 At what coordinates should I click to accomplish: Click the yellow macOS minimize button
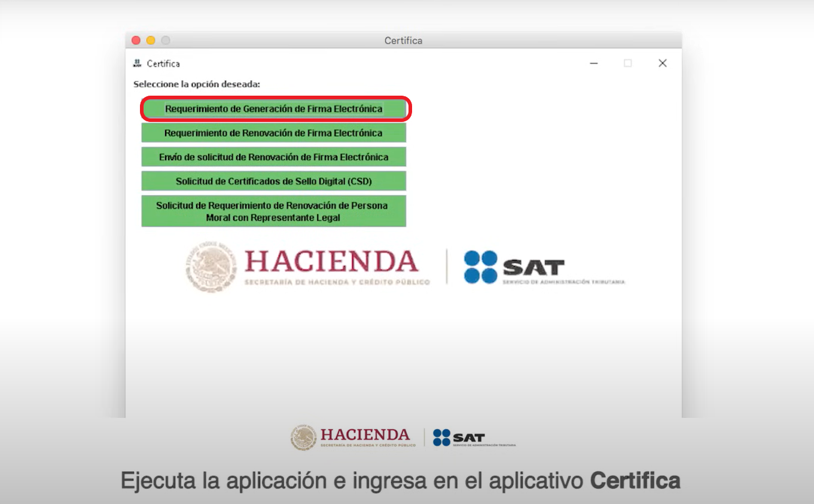pos(151,40)
